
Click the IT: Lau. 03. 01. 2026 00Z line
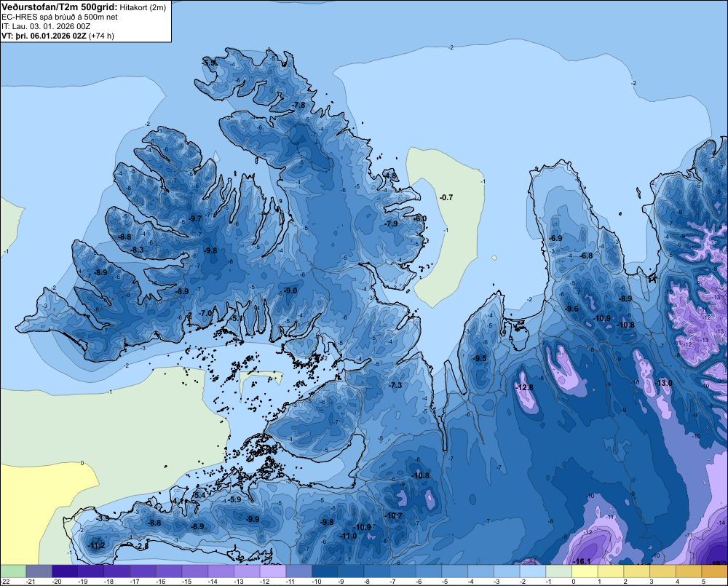(46, 26)
